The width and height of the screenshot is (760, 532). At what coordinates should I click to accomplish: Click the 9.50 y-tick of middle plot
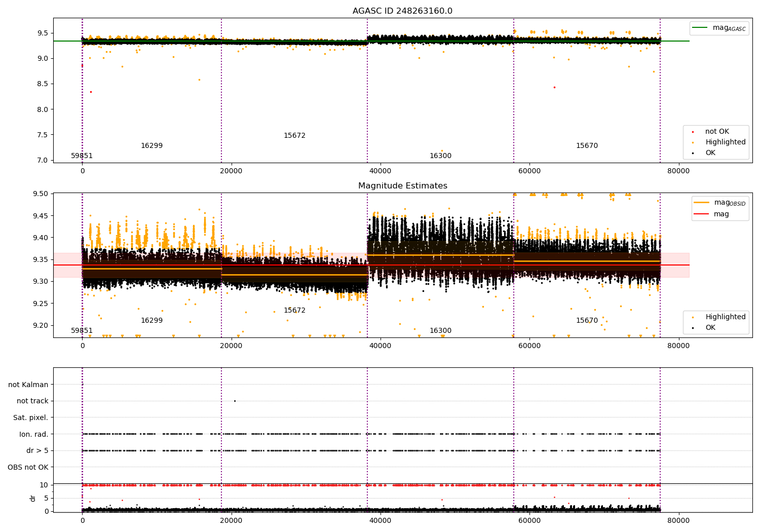pyautogui.click(x=41, y=194)
